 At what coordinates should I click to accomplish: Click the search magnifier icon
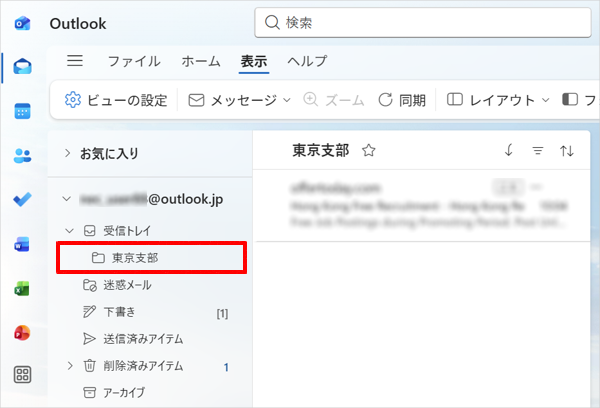tap(272, 23)
